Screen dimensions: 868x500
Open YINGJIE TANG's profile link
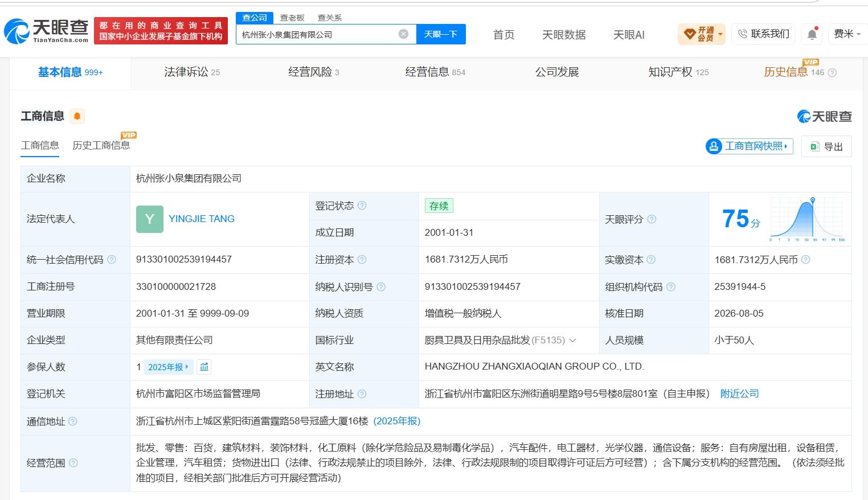tap(202, 219)
